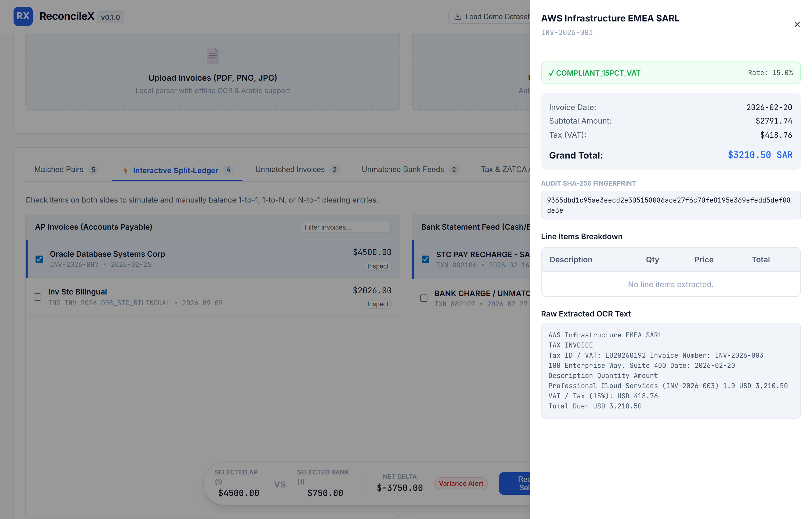
Task: Click the v0.1.0 version badge
Action: 110,17
